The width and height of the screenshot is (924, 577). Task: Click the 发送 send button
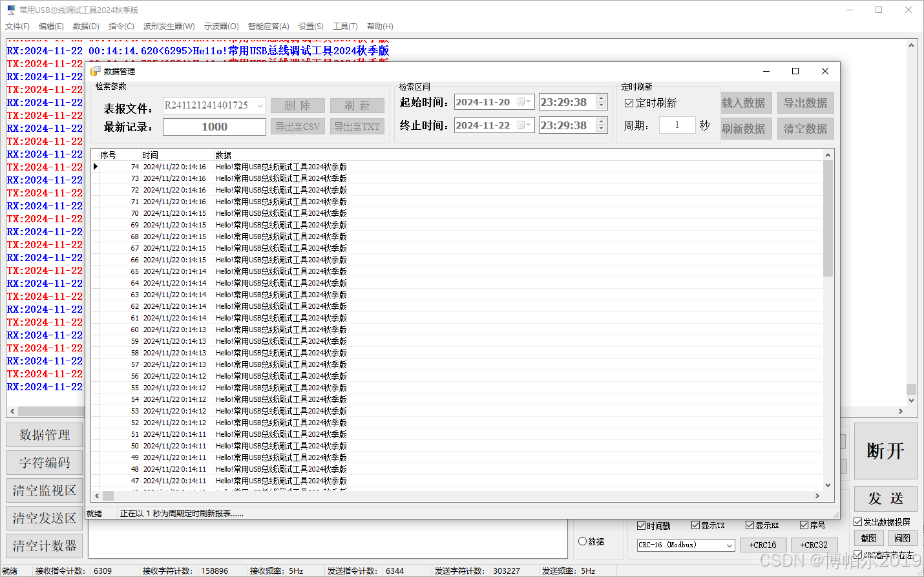pyautogui.click(x=886, y=499)
